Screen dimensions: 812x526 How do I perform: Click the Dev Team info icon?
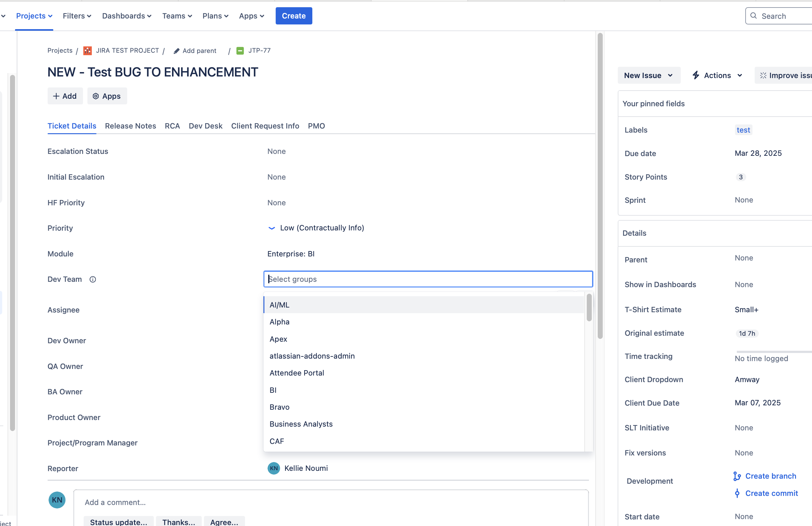click(92, 279)
